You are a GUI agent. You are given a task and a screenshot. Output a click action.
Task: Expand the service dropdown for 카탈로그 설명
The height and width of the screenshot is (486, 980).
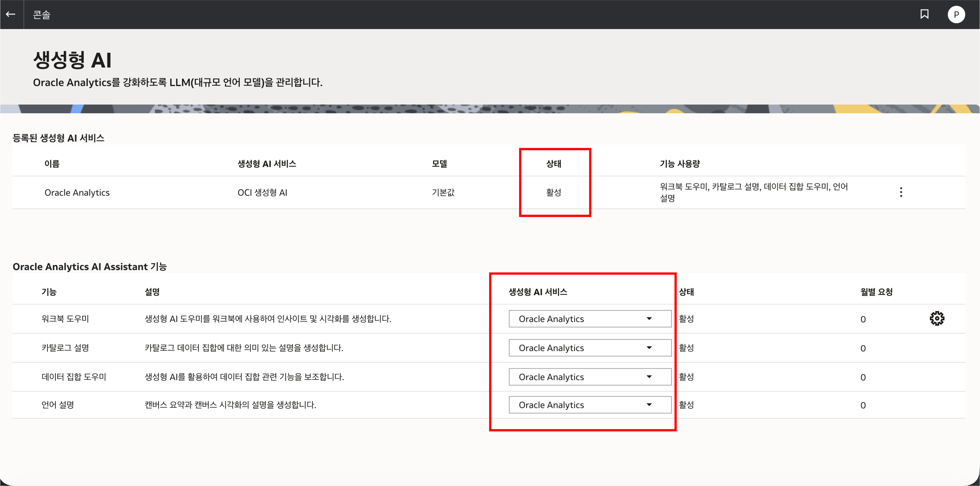(590, 348)
